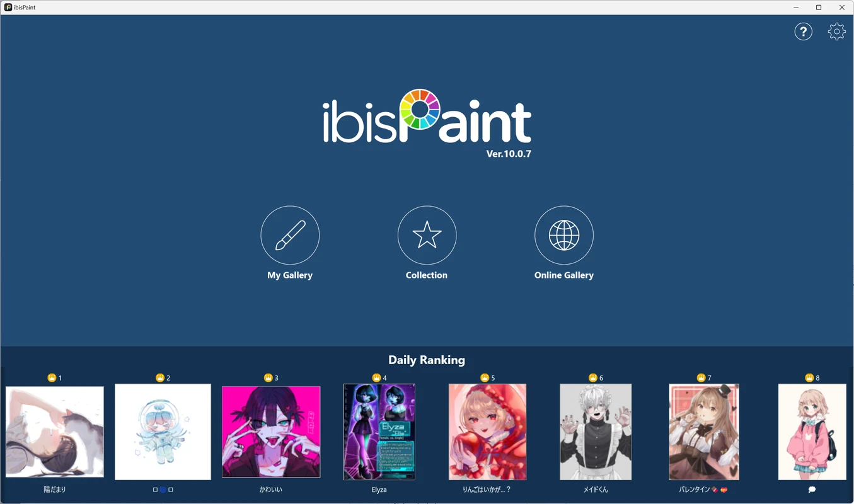This screenshot has height=504, width=854.
Task: Open the メイドくん artwork thumbnail
Action: (x=595, y=432)
